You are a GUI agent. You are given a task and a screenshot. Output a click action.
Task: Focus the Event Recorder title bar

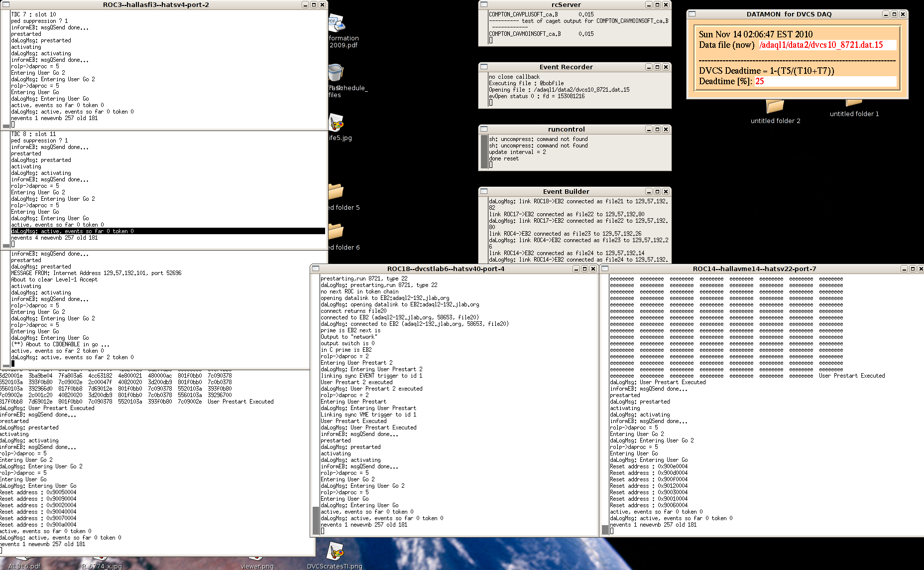click(x=566, y=67)
